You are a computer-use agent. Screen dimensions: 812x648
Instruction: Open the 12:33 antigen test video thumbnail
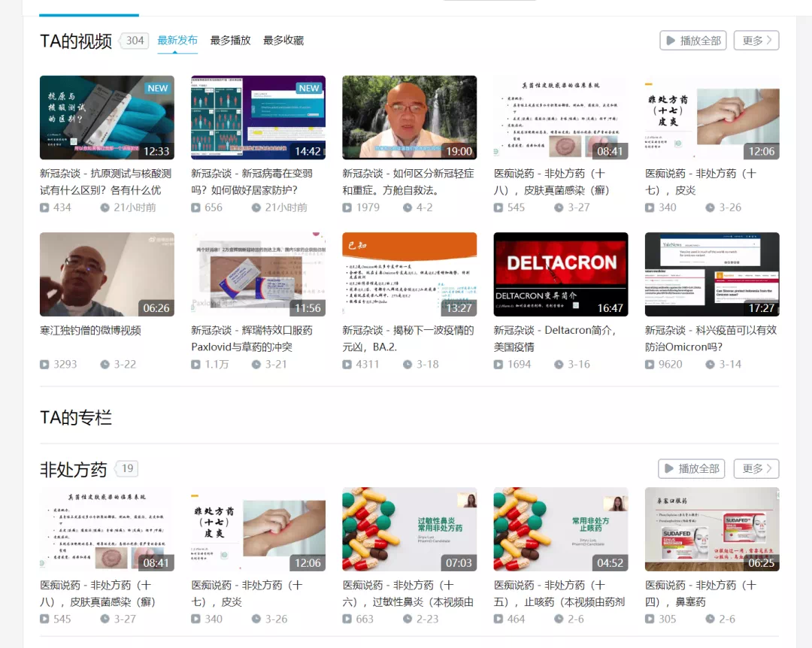pos(107,117)
